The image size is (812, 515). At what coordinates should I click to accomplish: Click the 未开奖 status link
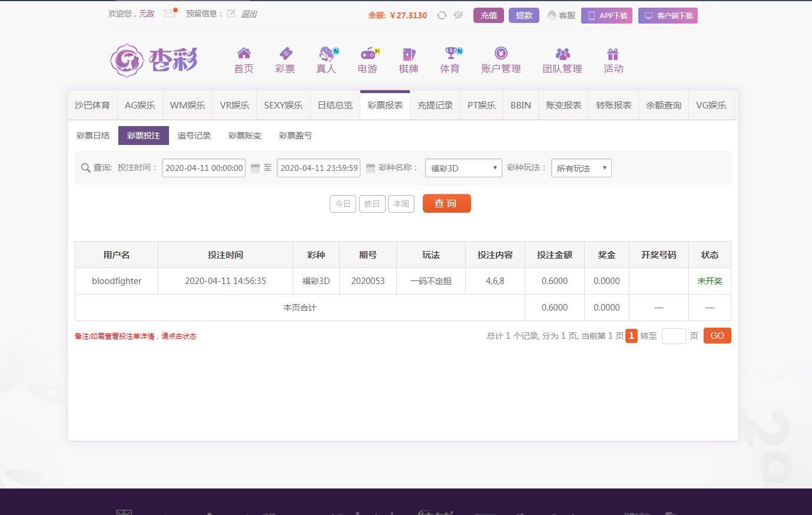pos(710,281)
